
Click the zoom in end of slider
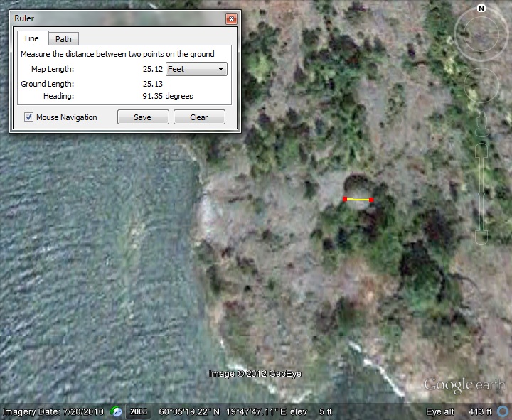click(x=481, y=149)
